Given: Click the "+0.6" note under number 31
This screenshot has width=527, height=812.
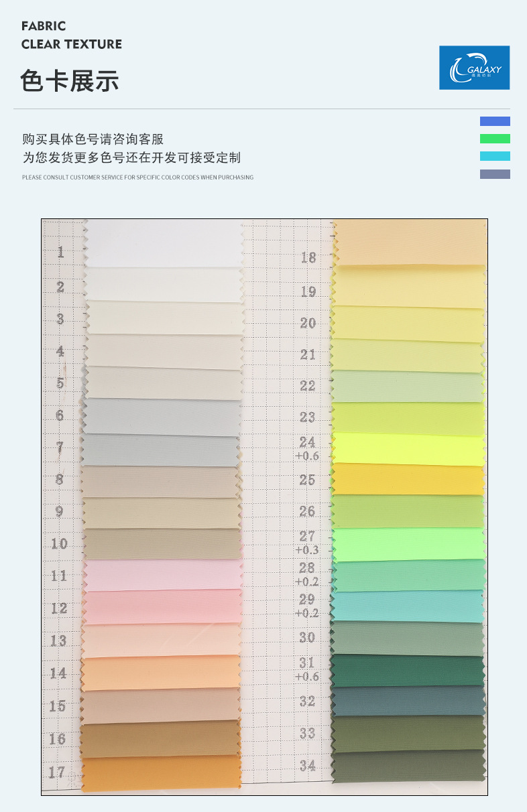Looking at the screenshot, I should click(x=308, y=677).
